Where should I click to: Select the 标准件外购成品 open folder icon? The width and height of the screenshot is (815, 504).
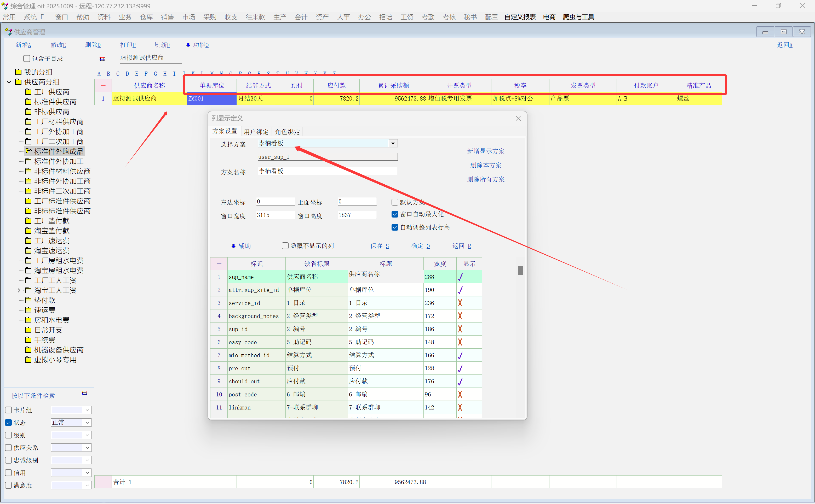click(x=29, y=151)
